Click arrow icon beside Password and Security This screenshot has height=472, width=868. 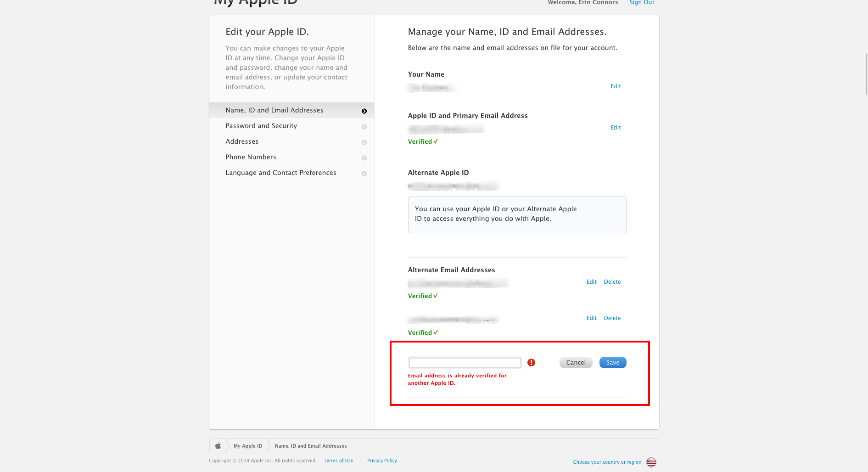click(x=364, y=127)
